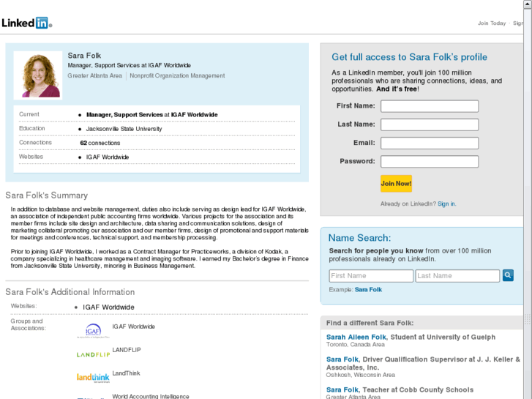Click Jacksonville State University education entry
The image size is (532, 399).
click(x=124, y=129)
